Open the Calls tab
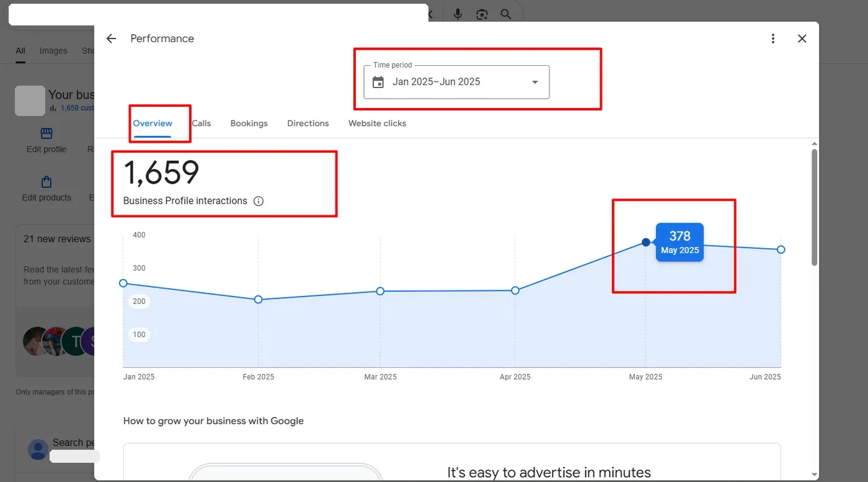 (x=201, y=123)
